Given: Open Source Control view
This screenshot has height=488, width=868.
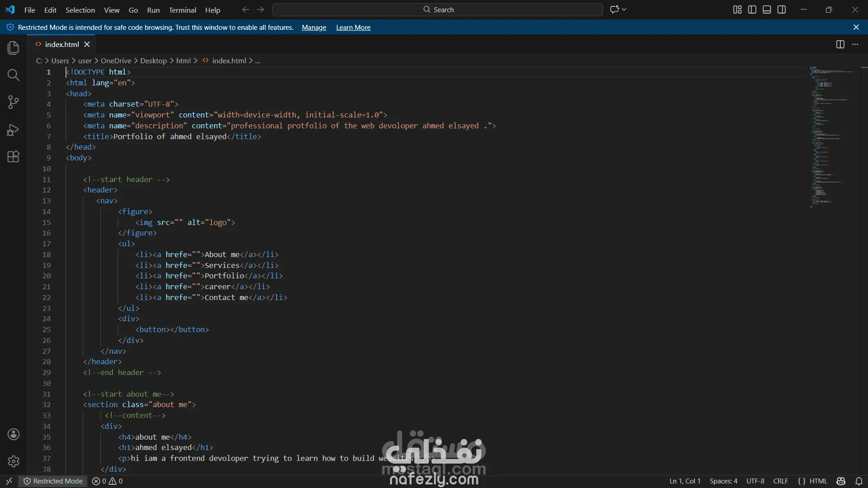Looking at the screenshot, I should coord(14,102).
